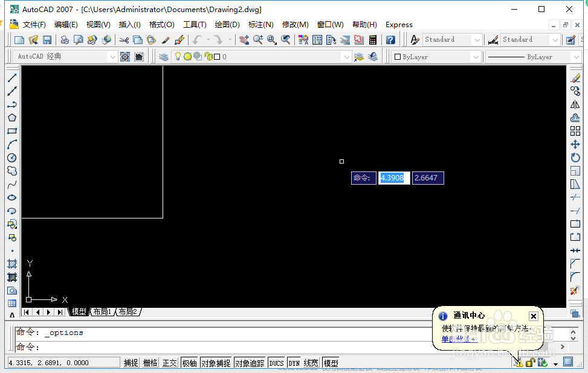Expand the ByLayer color dropdown
Image resolution: width=588 pixels, height=373 pixels.
point(476,57)
